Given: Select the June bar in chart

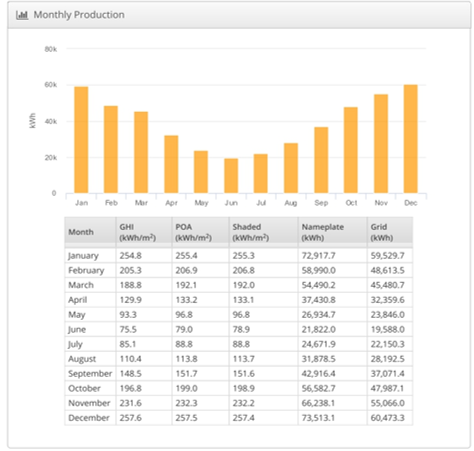Looking at the screenshot, I should pos(231,176).
